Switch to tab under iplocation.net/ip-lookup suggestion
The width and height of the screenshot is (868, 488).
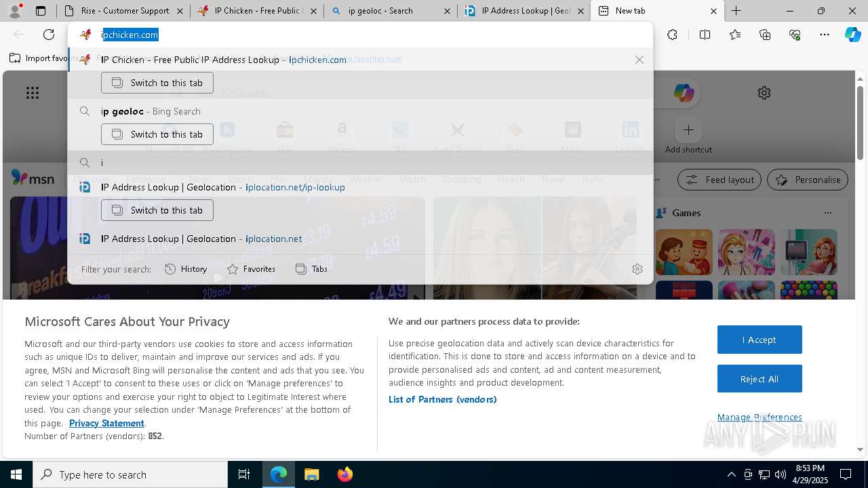(x=157, y=210)
